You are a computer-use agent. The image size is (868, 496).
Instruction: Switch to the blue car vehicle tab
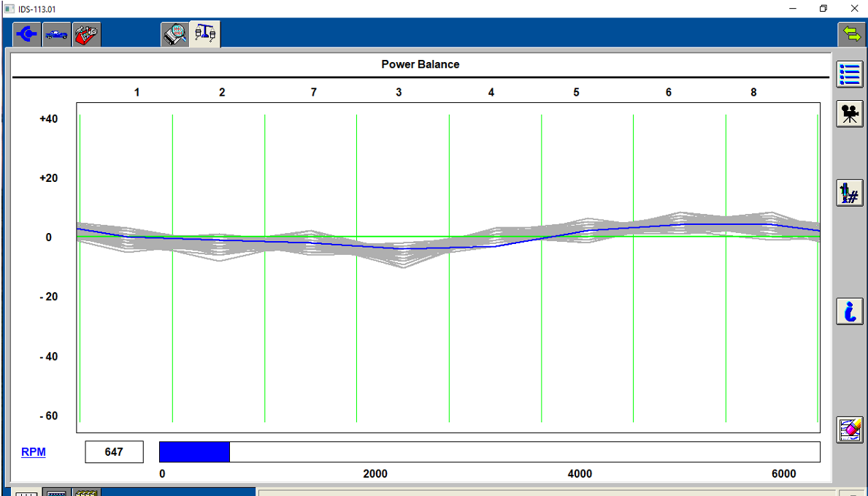coord(56,34)
